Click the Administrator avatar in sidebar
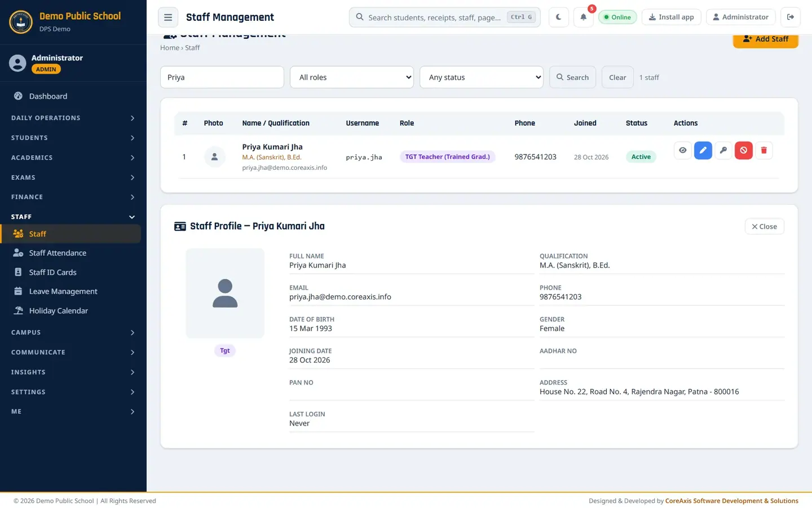The height and width of the screenshot is (508, 812). [17, 63]
